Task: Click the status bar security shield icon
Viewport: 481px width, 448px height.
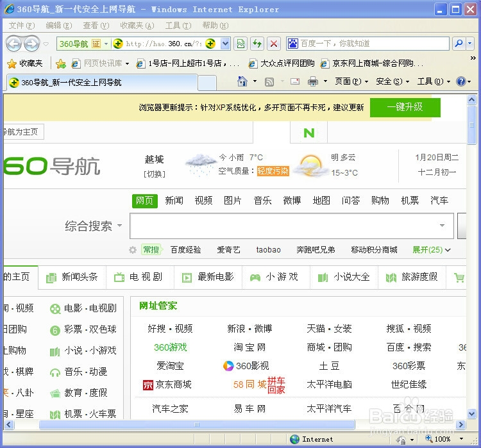Action: point(401,440)
